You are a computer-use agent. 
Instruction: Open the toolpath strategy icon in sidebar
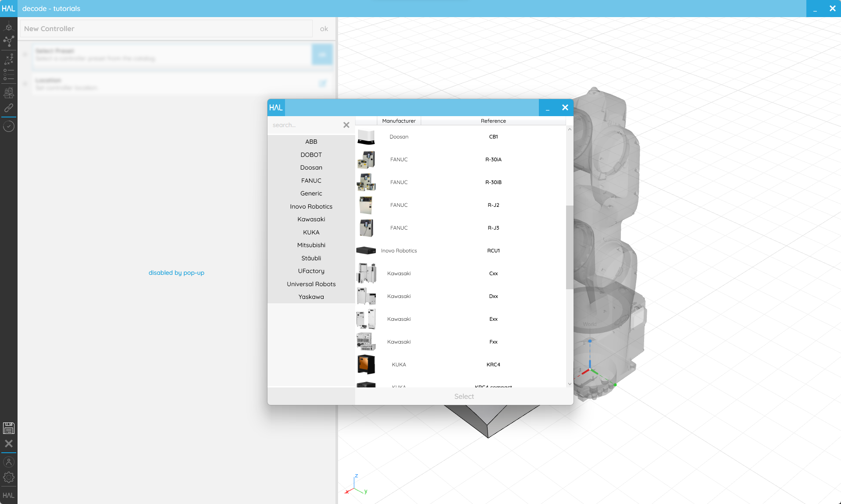(9, 59)
